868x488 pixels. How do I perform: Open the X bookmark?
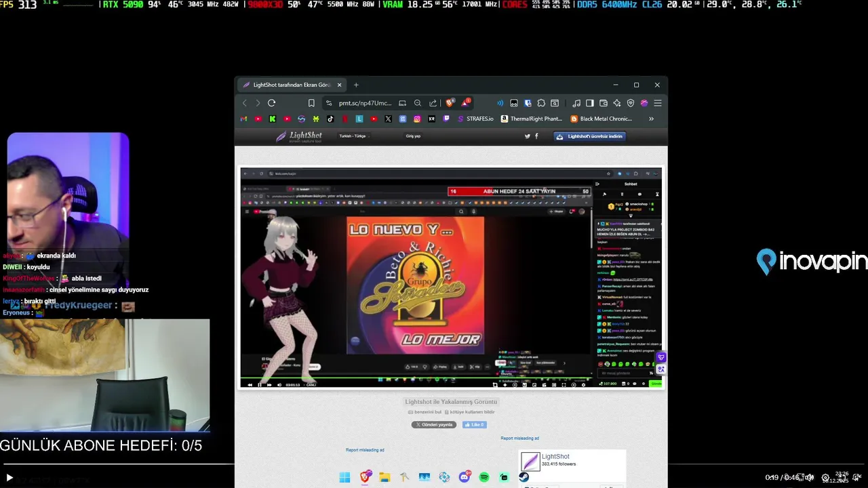tap(388, 119)
